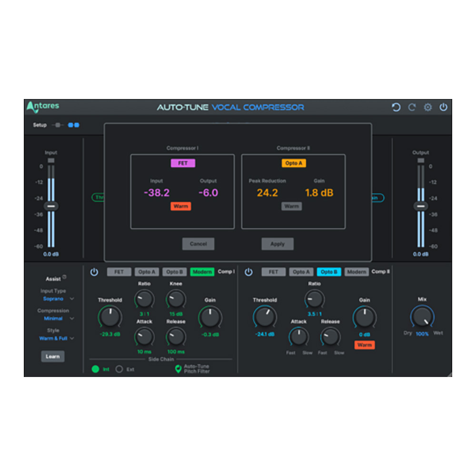Click Apply in the dialog
This screenshot has height=476, width=476.
coord(278,244)
